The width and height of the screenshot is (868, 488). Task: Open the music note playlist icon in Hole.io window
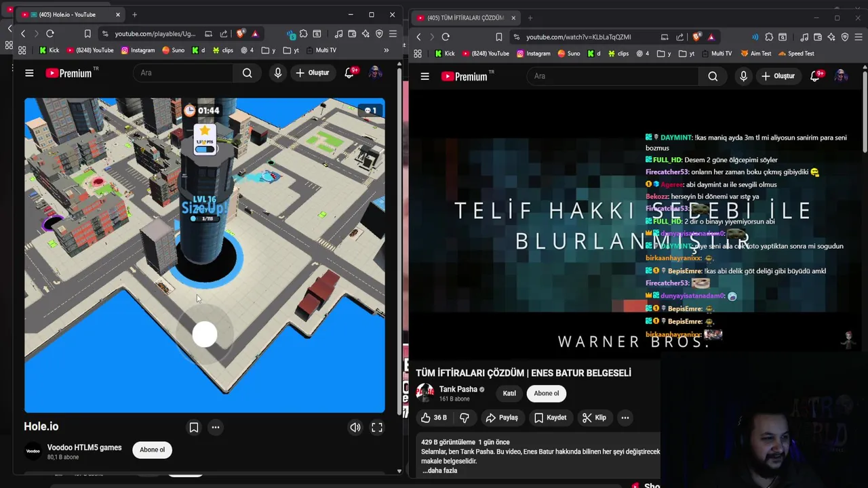click(338, 34)
